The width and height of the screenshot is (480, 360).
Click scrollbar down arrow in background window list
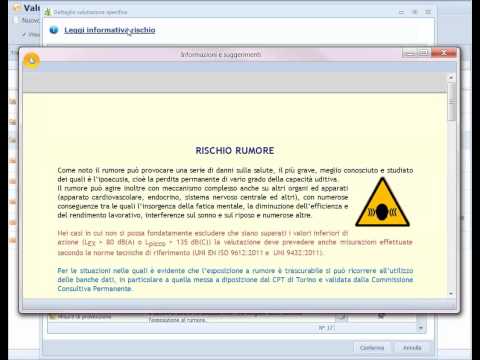click(421, 328)
